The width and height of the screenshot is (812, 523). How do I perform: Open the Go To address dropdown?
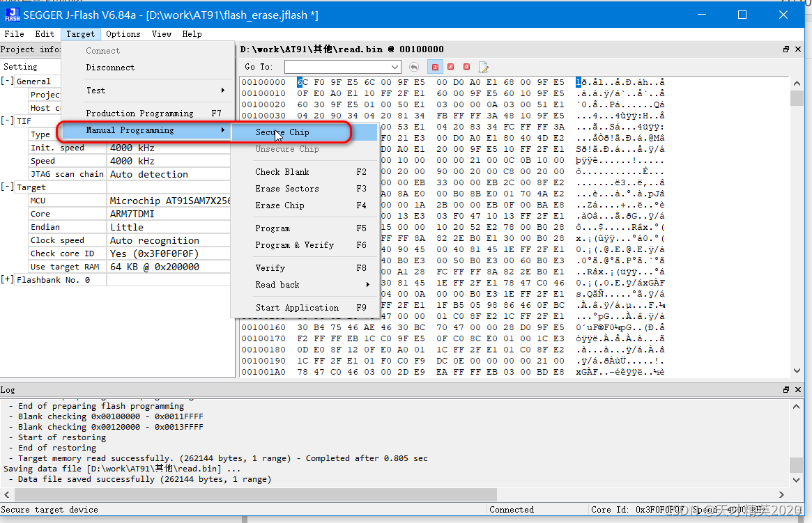(394, 67)
